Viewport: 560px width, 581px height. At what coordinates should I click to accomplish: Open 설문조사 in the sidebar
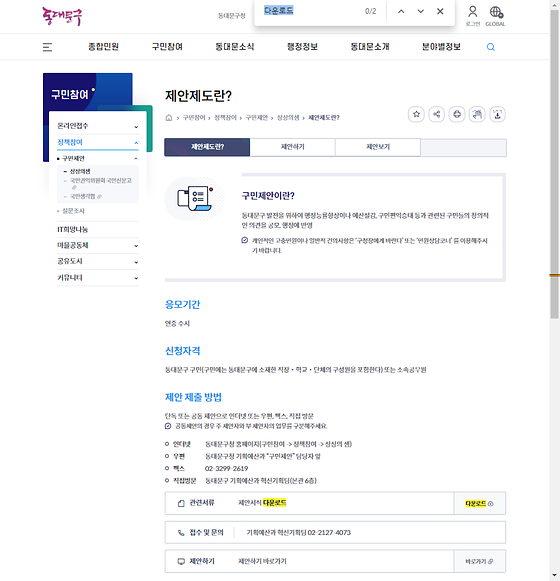click(73, 211)
